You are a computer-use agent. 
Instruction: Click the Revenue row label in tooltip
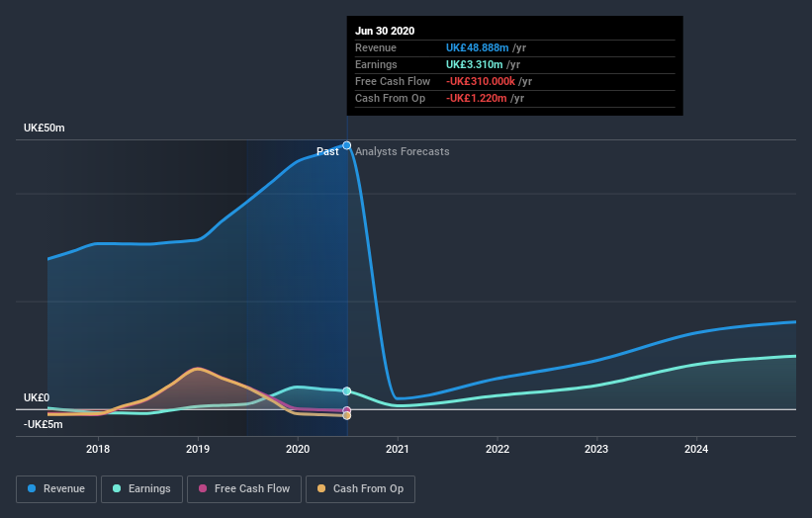[x=376, y=47]
